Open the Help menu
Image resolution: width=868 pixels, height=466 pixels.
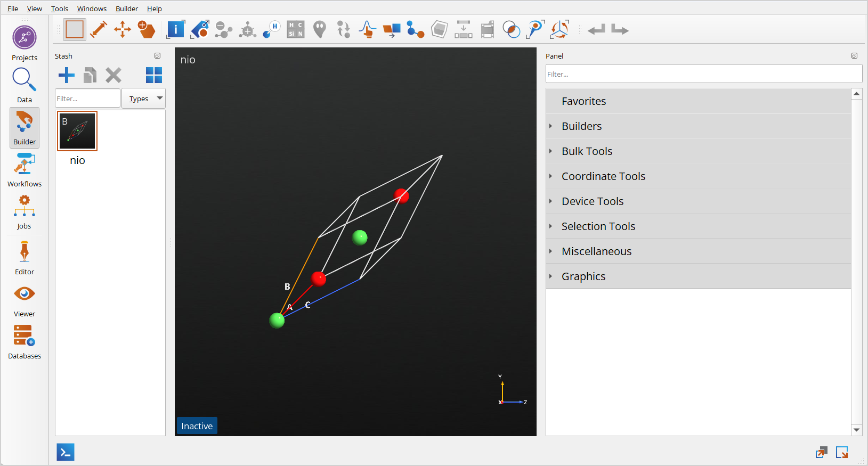pos(155,9)
